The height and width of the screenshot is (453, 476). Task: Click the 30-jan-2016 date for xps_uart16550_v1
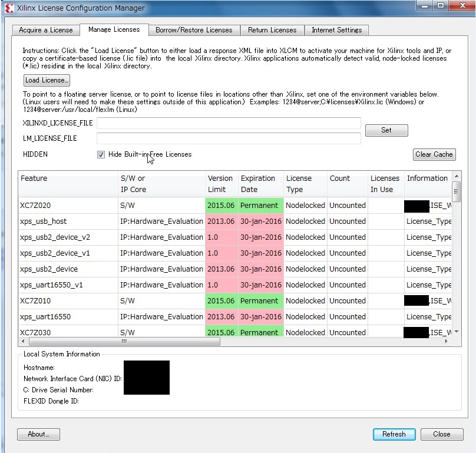pyautogui.click(x=261, y=285)
